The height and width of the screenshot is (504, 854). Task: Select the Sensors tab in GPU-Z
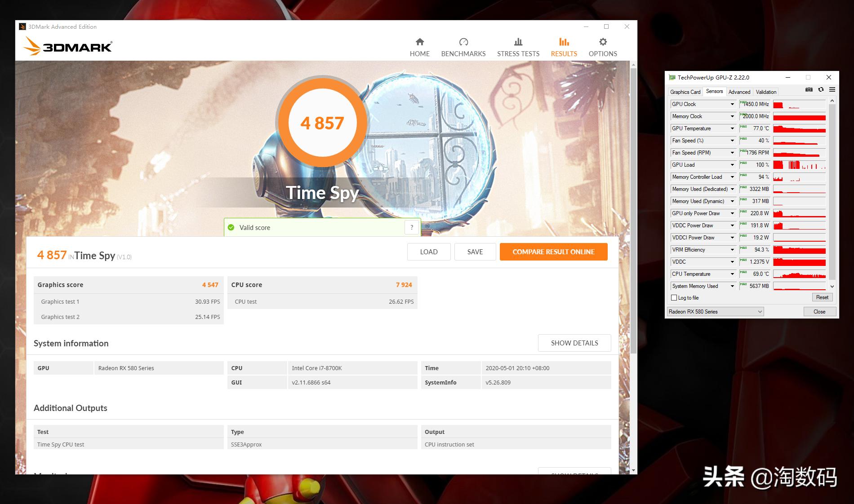[714, 91]
